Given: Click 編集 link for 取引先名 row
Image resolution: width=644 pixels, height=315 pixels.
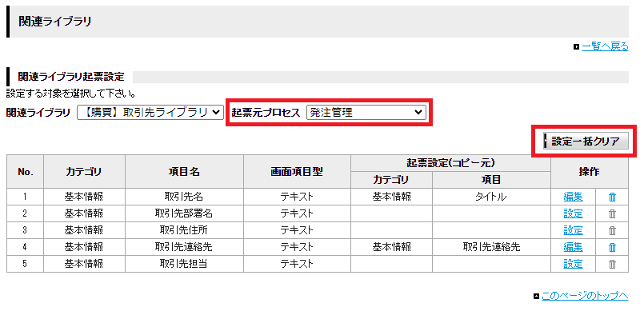Looking at the screenshot, I should pyautogui.click(x=573, y=197).
